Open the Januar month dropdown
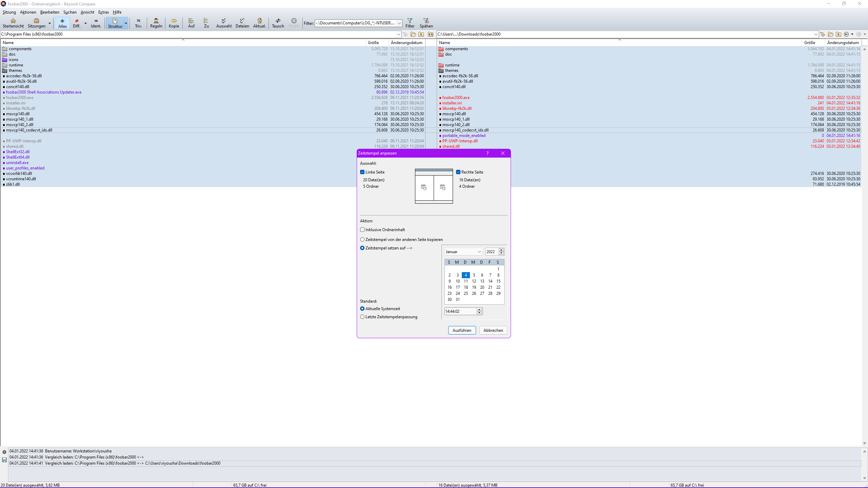Screen dimensions: 868x488 479,252
